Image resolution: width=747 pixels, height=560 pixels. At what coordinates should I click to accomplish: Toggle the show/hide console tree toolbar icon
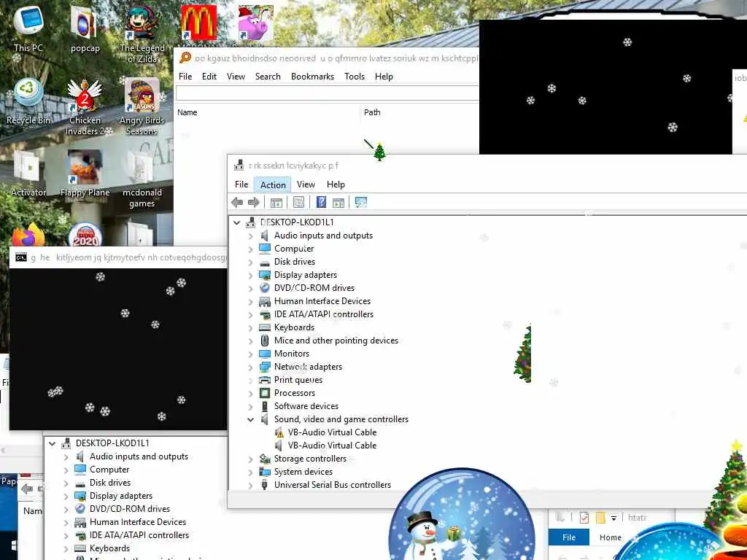coord(276,203)
